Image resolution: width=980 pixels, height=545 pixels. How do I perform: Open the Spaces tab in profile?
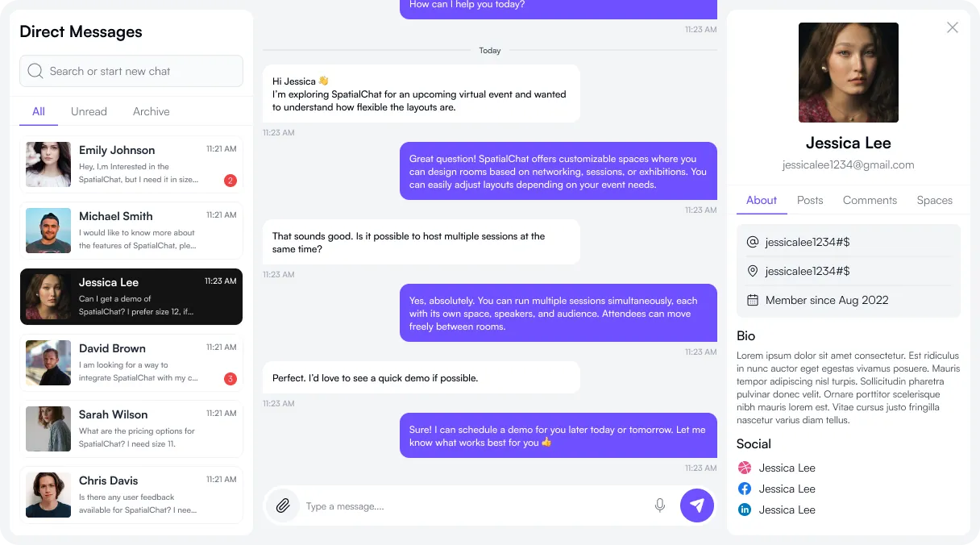pyautogui.click(x=935, y=200)
